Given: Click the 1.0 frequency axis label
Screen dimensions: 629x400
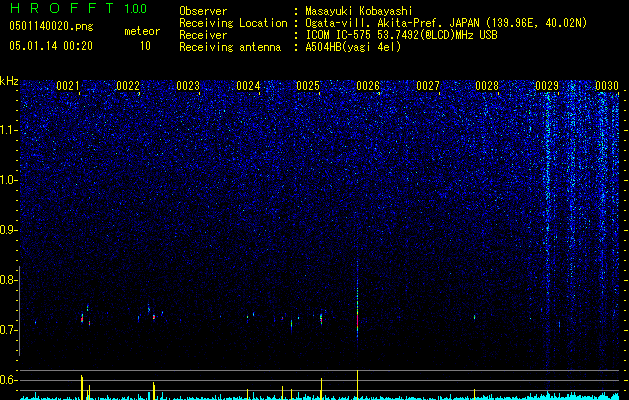Looking at the screenshot, I should point(8,180).
